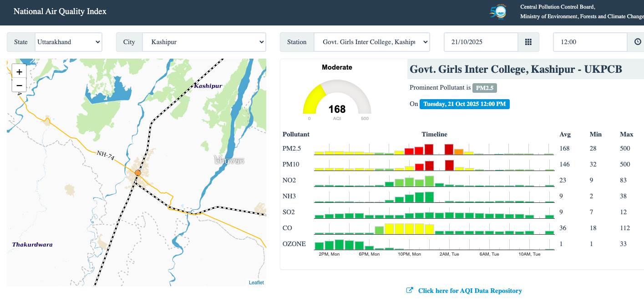Click the CPCB 50 years logo

point(497,12)
